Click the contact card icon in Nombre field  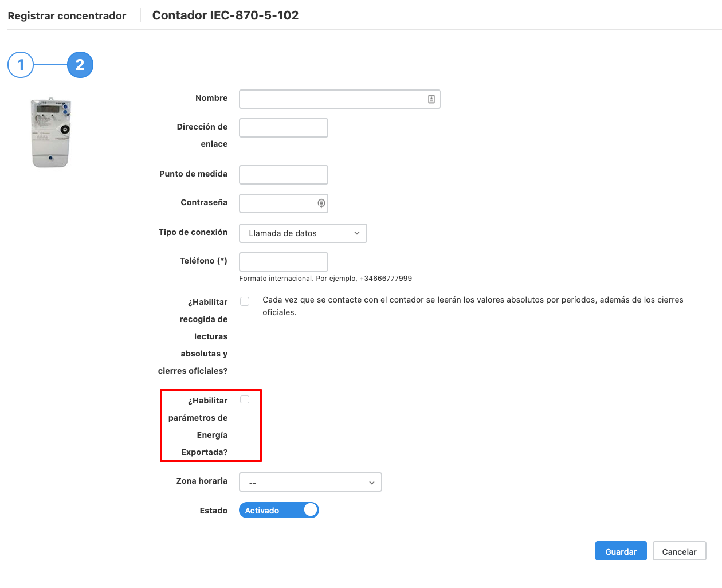pos(431,99)
